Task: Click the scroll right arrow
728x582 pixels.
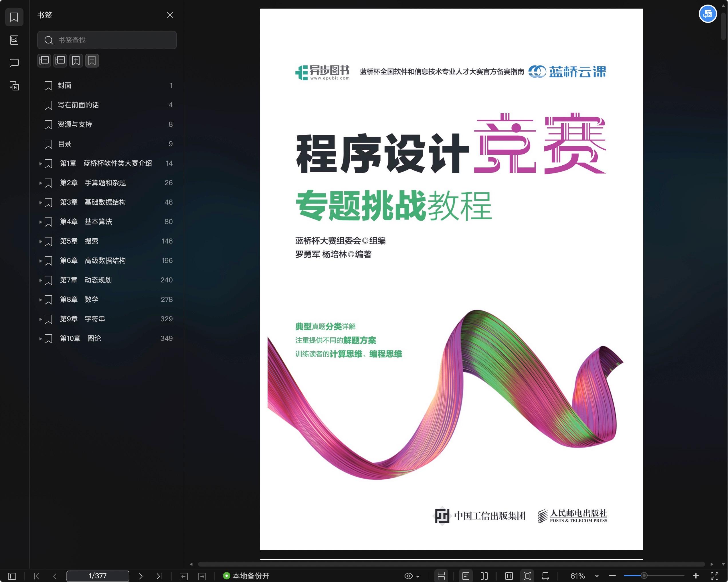Action: pos(712,564)
